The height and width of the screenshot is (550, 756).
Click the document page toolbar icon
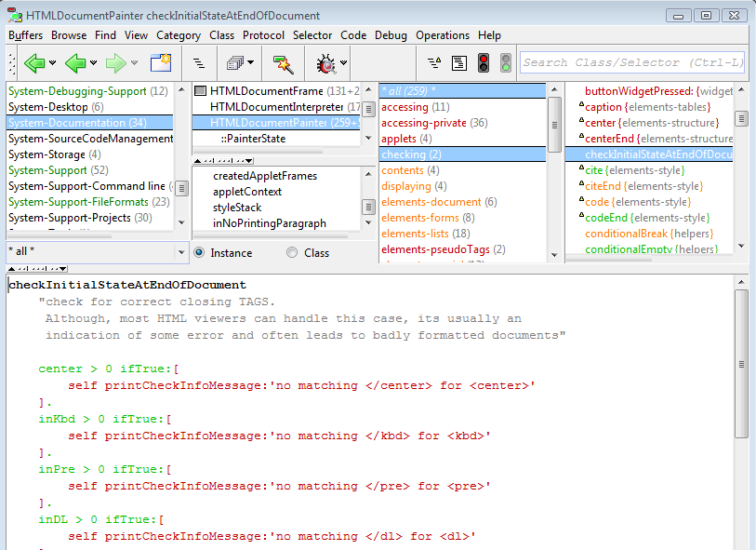459,63
